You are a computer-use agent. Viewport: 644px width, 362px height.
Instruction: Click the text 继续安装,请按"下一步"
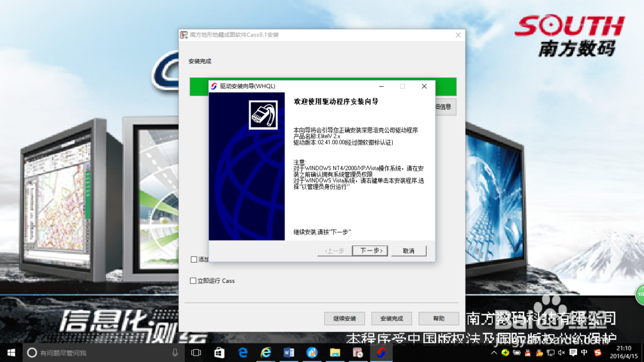323,232
